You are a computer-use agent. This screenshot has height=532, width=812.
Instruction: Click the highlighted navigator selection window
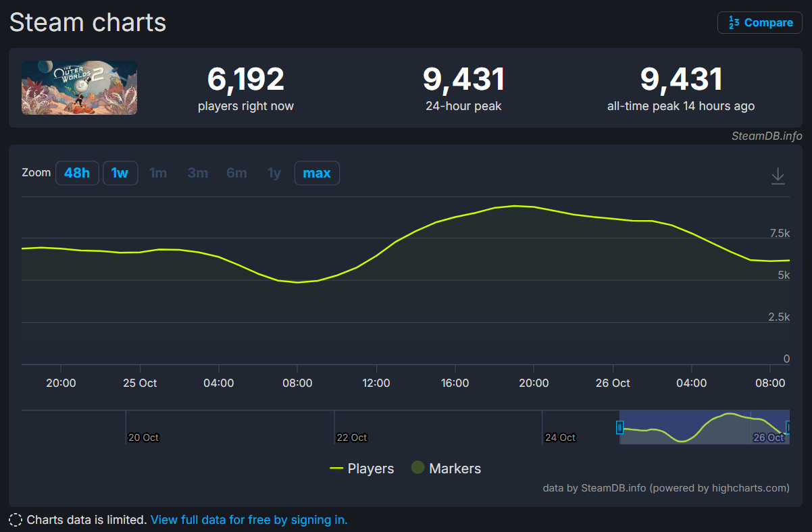tap(703, 427)
